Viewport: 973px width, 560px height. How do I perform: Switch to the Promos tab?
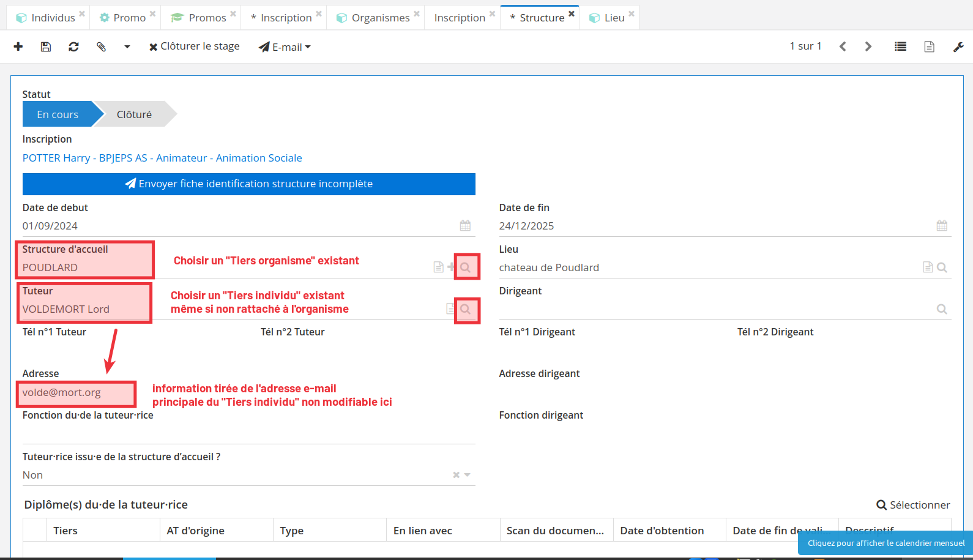[199, 18]
